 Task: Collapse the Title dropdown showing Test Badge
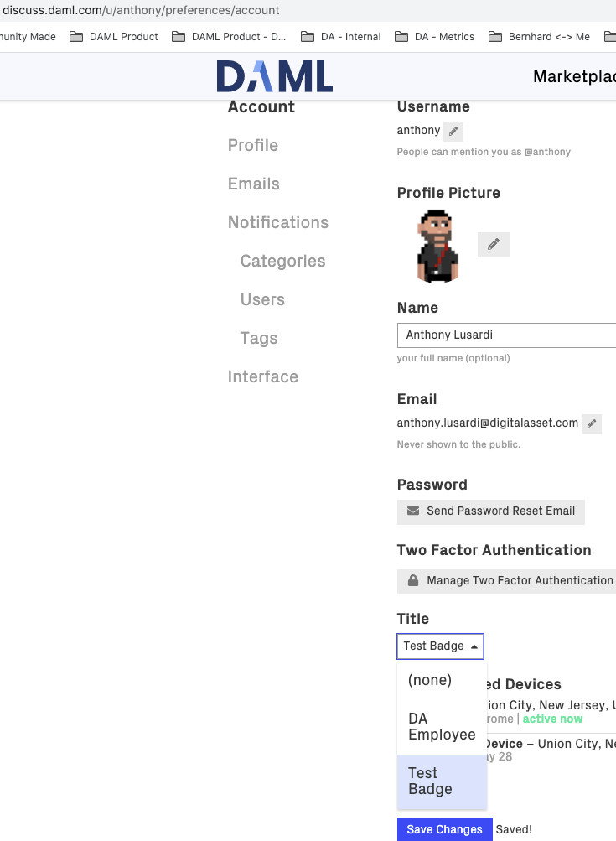440,646
